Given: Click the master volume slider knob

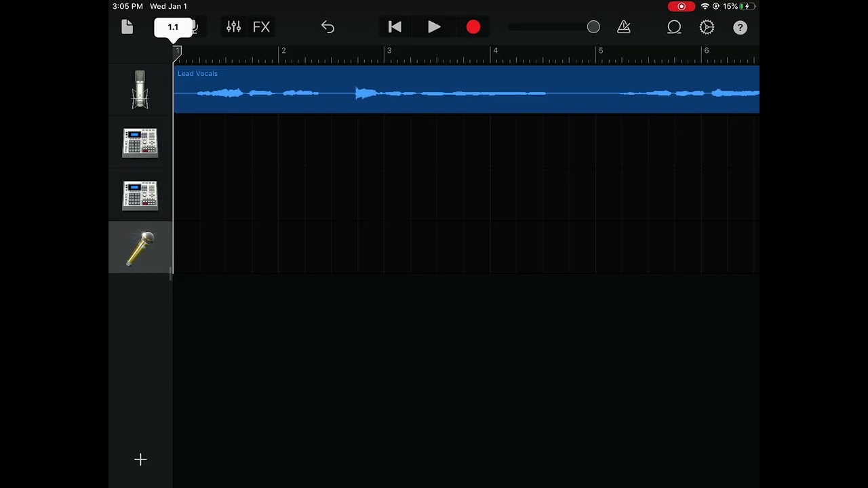Looking at the screenshot, I should pyautogui.click(x=593, y=27).
